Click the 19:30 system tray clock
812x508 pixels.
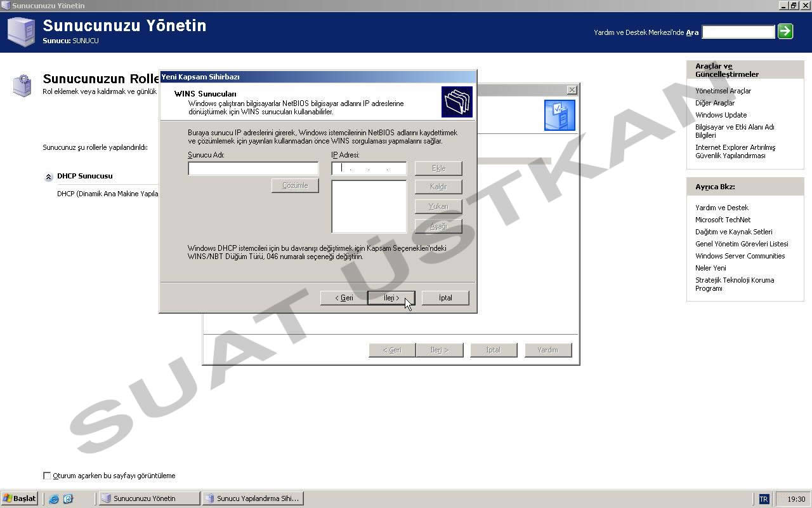tap(796, 499)
